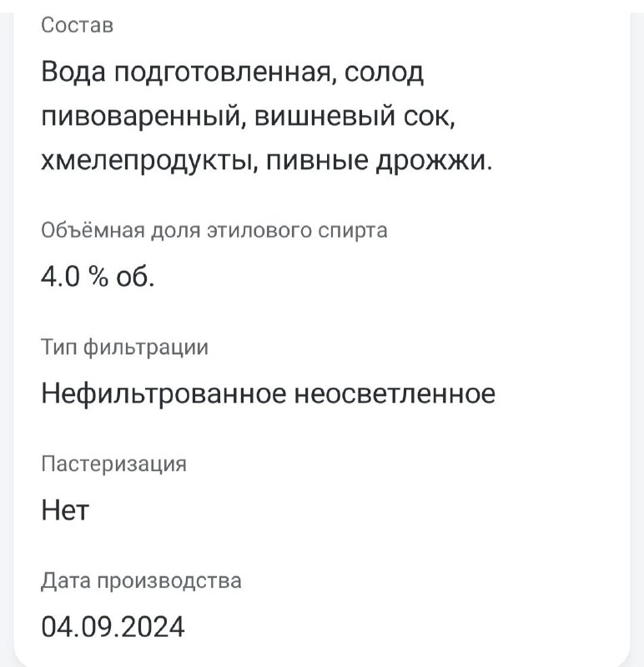Select the Объёмная доля этилового спирта label
This screenshot has width=644, height=667.
pos(214,231)
